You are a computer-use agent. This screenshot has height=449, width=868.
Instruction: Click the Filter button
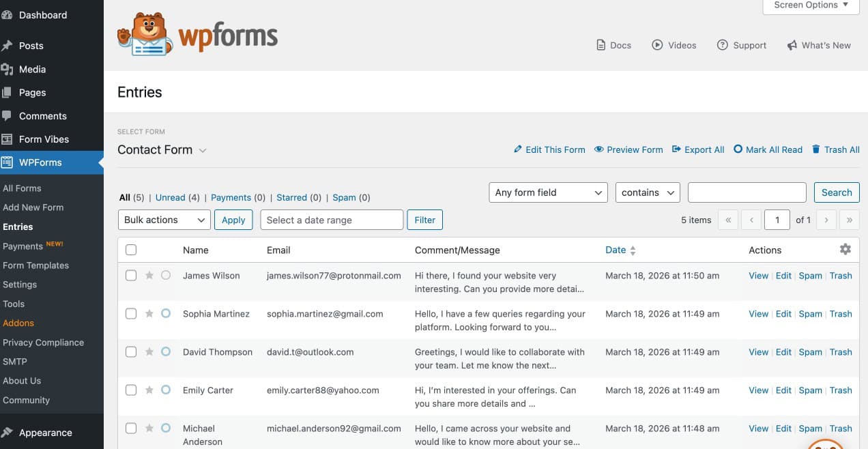pos(424,220)
